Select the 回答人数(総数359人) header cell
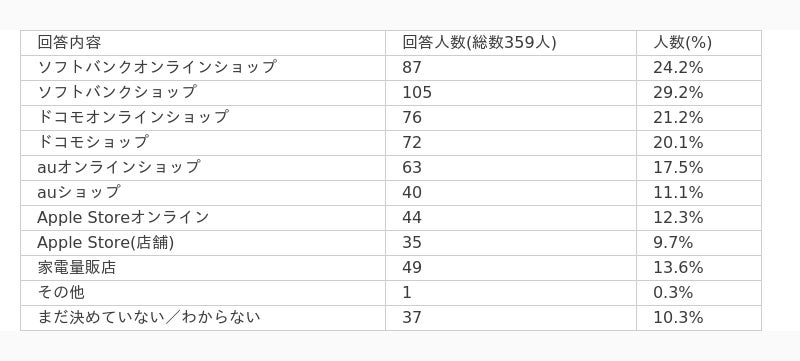800x361 pixels. coord(511,43)
